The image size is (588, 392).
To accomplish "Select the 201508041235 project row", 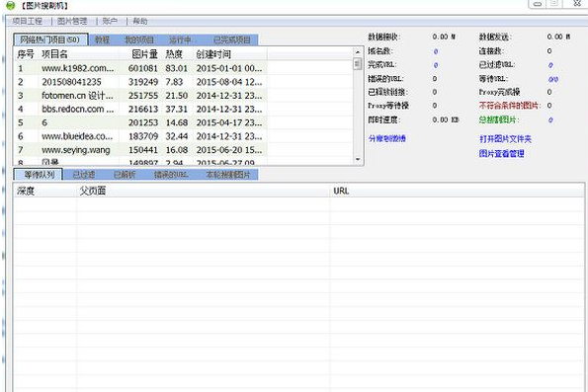I will click(140, 82).
